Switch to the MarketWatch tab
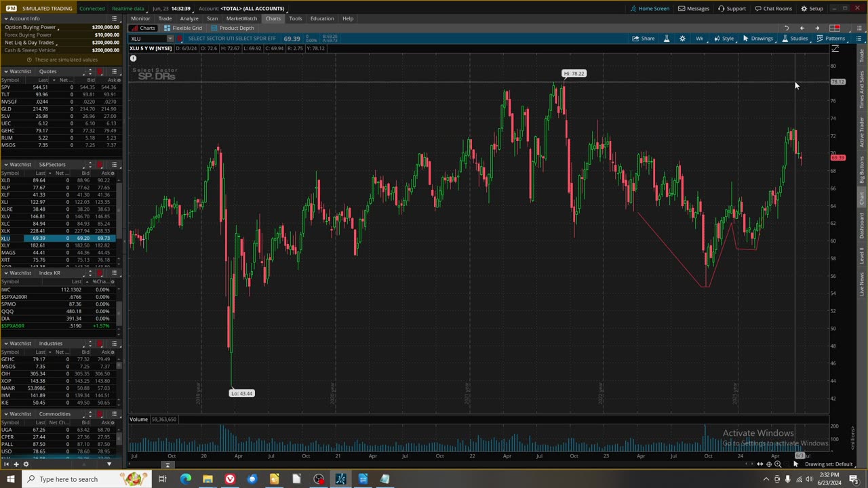This screenshot has height=488, width=868. [x=241, y=19]
